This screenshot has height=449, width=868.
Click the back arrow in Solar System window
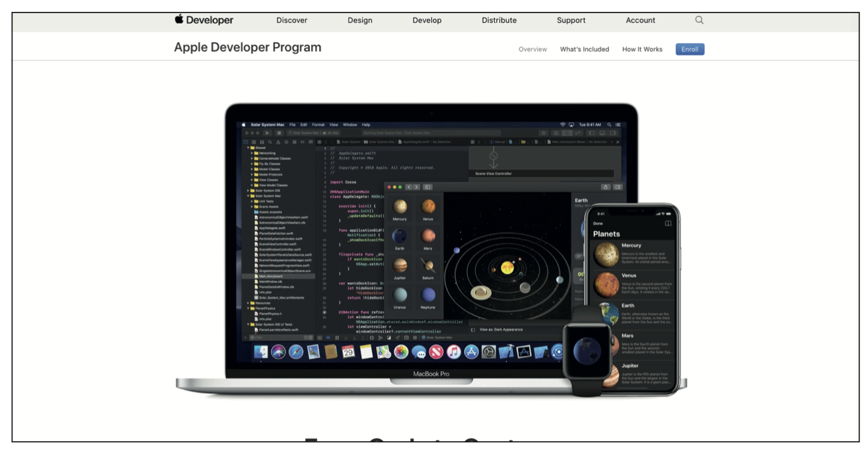[409, 187]
